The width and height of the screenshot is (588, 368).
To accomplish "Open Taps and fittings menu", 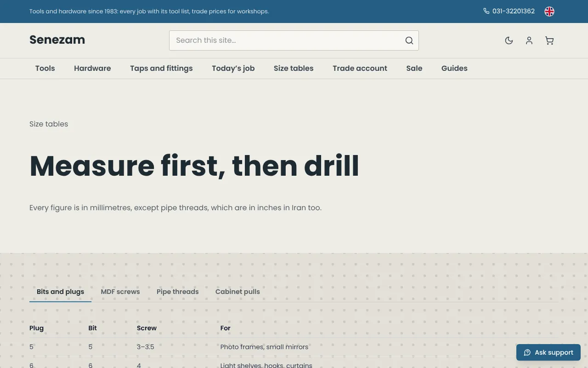I will tap(161, 68).
